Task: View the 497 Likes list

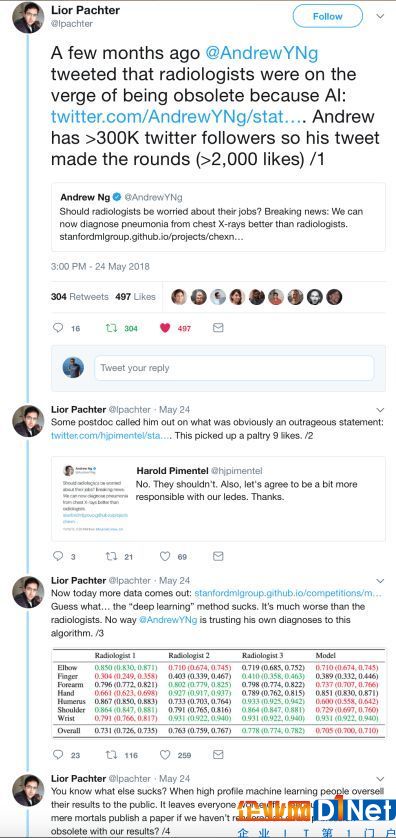Action: [135, 297]
